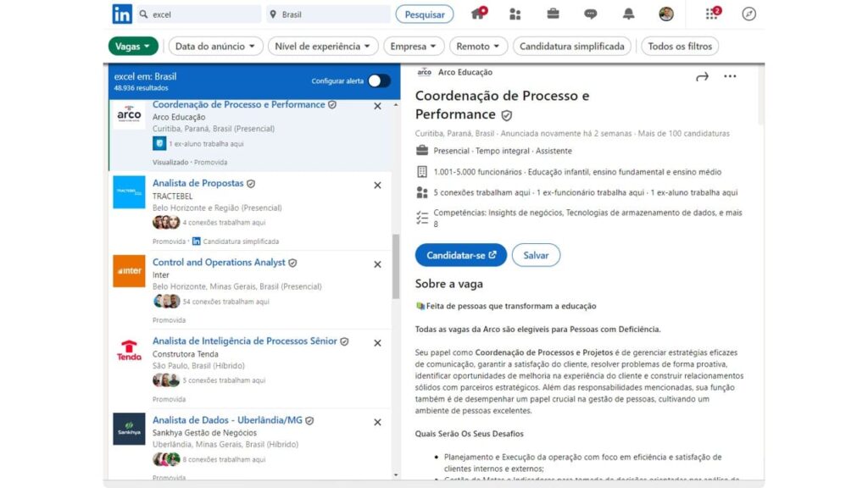Toggle the Configurar alerta switch
Screen dimensions: 868x488
point(379,80)
